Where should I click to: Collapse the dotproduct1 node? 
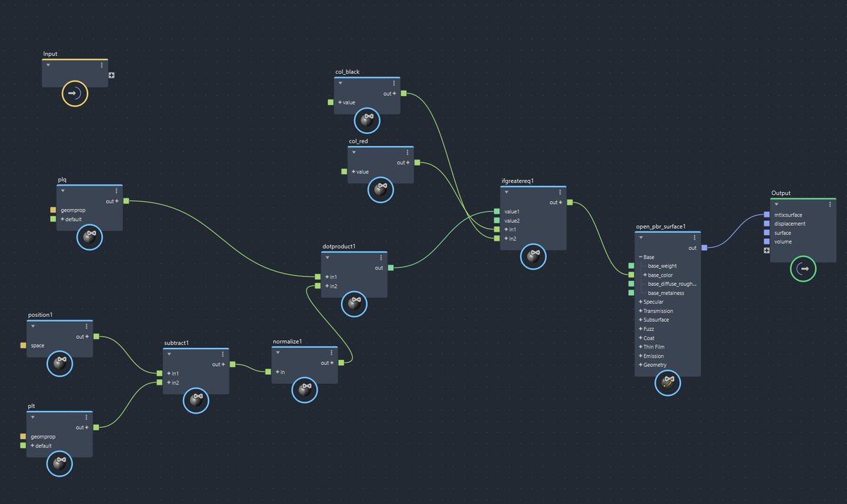tap(327, 258)
